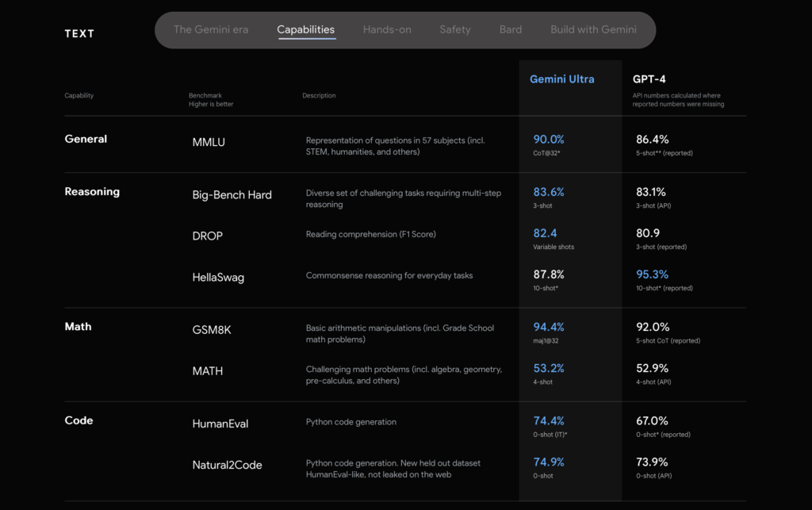Viewport: 812px width, 510px height.
Task: Click the 74.9% Natural2Code score
Action: (549, 462)
